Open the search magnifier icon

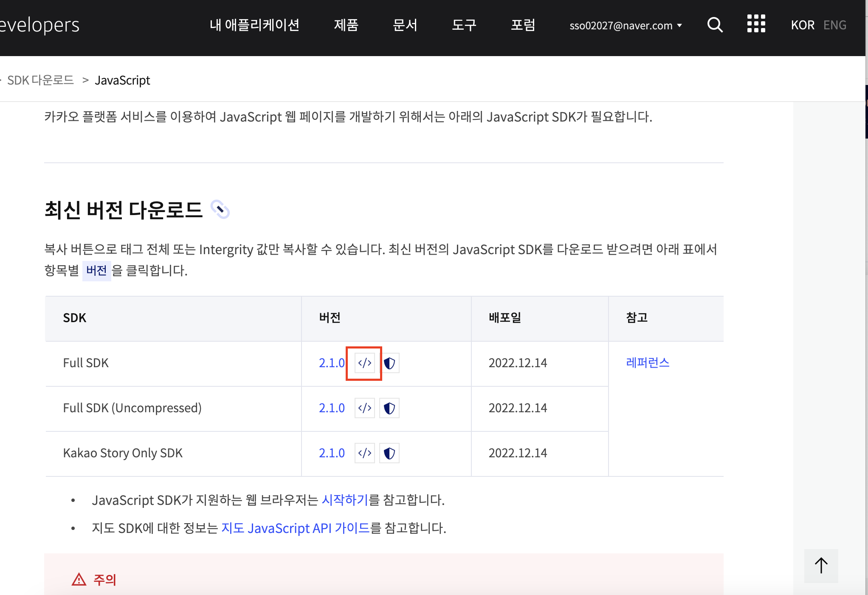tap(715, 25)
